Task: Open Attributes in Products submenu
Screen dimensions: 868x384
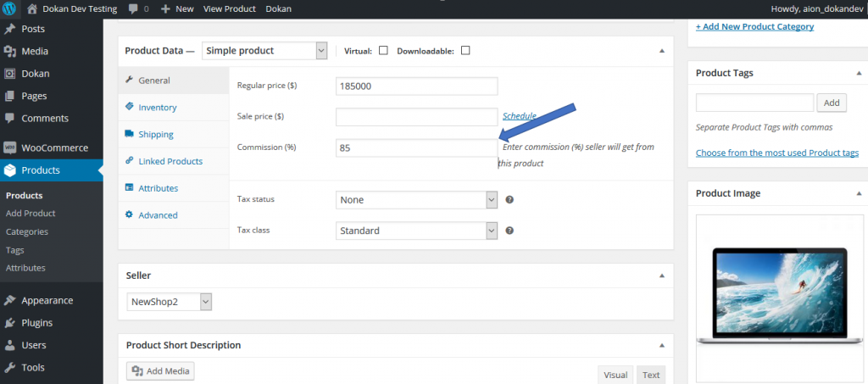Action: point(25,268)
